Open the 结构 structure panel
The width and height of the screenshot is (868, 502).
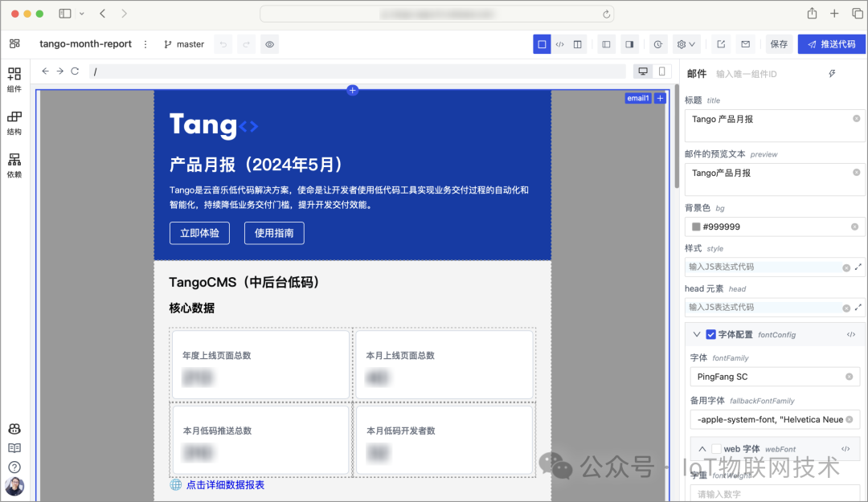pos(14,123)
